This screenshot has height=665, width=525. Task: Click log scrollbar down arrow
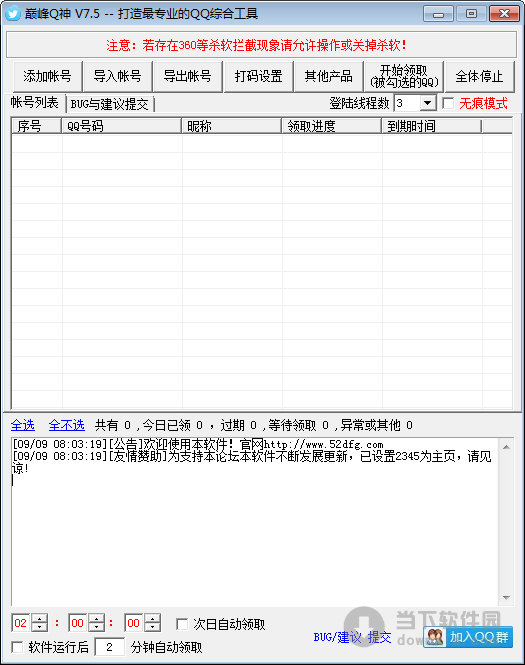(506, 597)
